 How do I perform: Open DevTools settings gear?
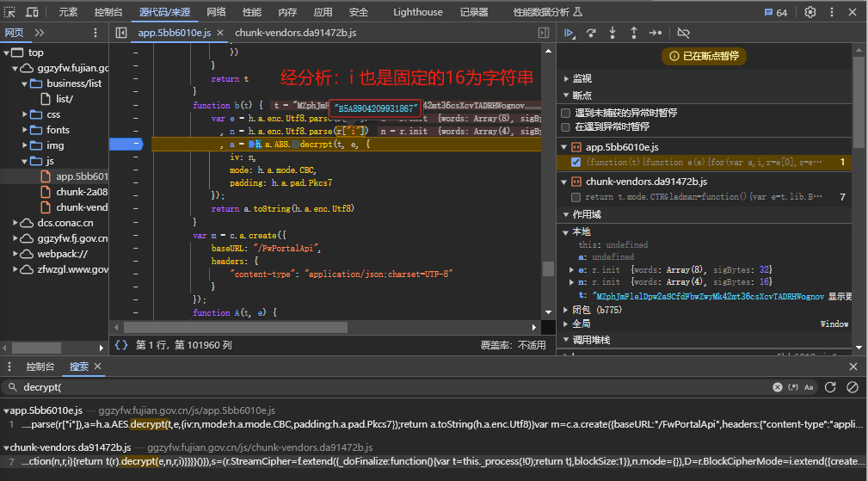tap(810, 12)
